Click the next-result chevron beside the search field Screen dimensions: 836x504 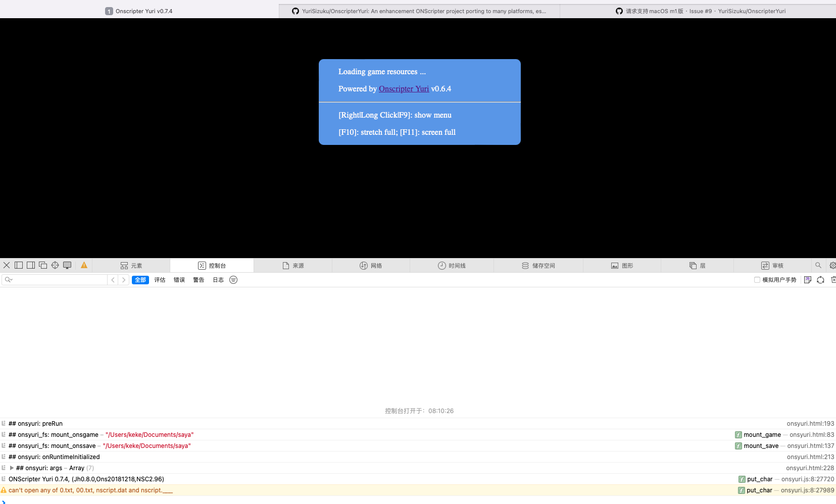(x=124, y=279)
